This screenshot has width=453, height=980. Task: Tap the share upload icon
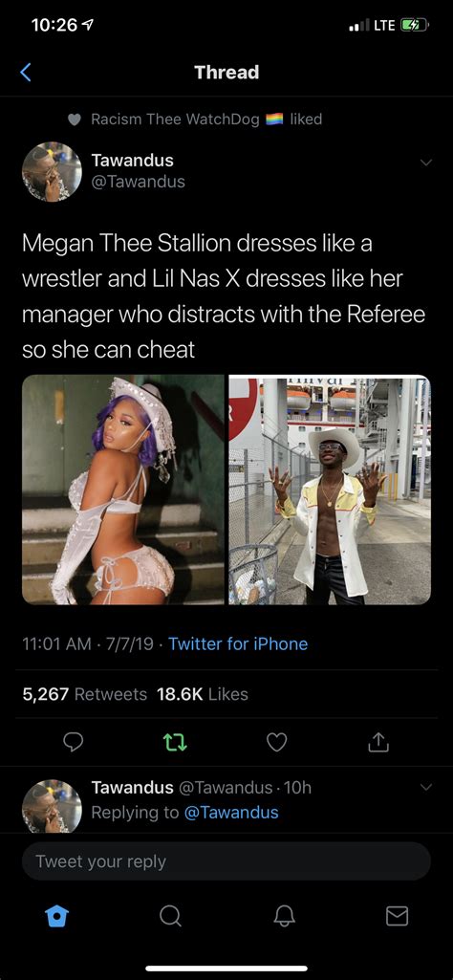tap(377, 742)
